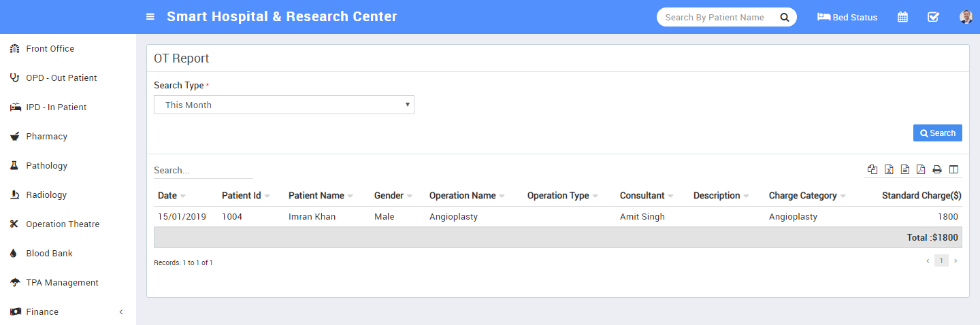Sort by the Date column arrow
Screen dimensions: 980x325
click(183, 196)
